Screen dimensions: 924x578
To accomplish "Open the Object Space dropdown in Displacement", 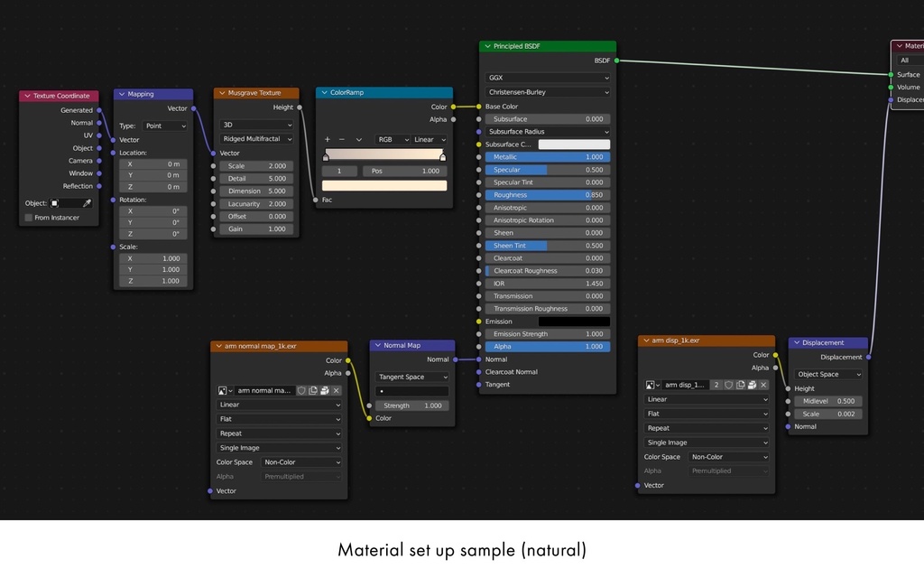I will point(828,374).
